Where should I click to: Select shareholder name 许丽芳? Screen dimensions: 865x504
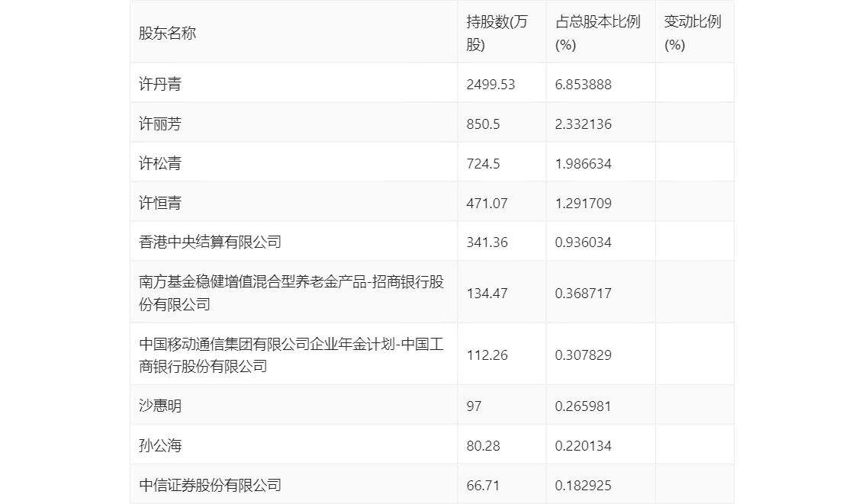click(160, 124)
